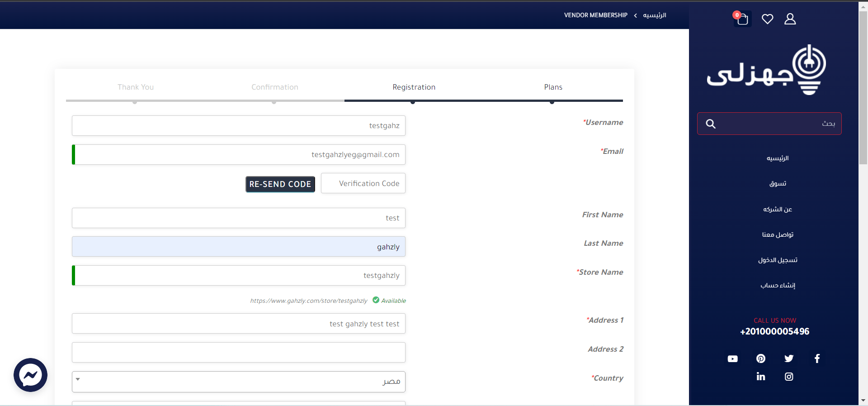Viewport: 868px width, 406px height.
Task: Focus the empty Address 2 field
Action: (238, 352)
